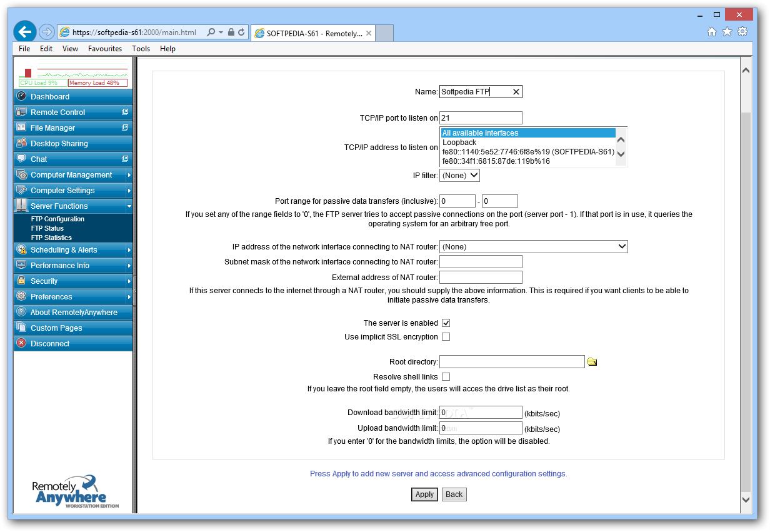Click the Performance Info icon
The height and width of the screenshot is (532, 770).
[x=21, y=265]
